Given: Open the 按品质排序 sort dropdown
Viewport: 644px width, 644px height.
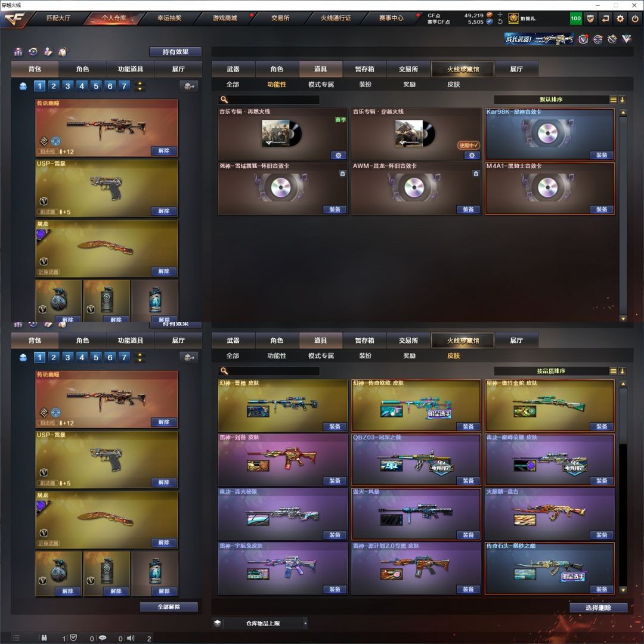Looking at the screenshot, I should (551, 371).
